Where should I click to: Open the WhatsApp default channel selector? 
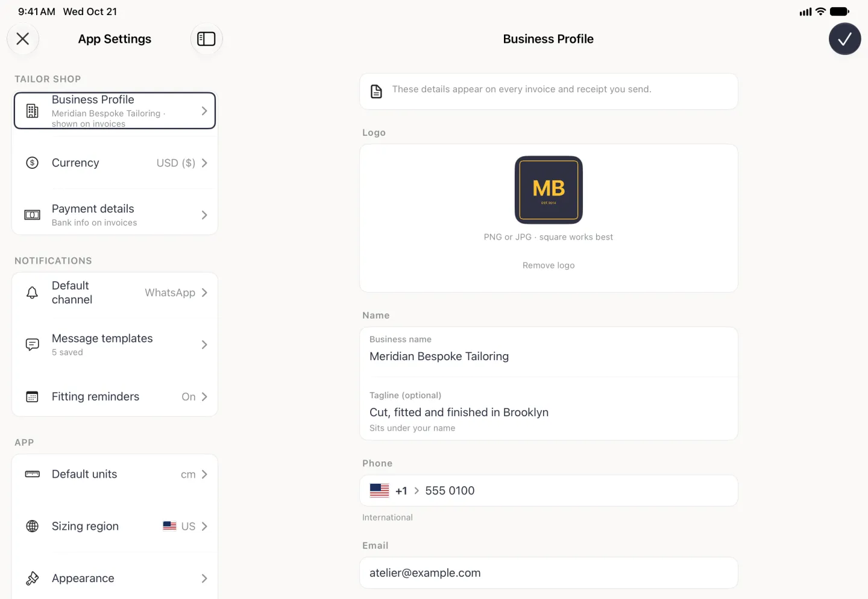pyautogui.click(x=170, y=293)
